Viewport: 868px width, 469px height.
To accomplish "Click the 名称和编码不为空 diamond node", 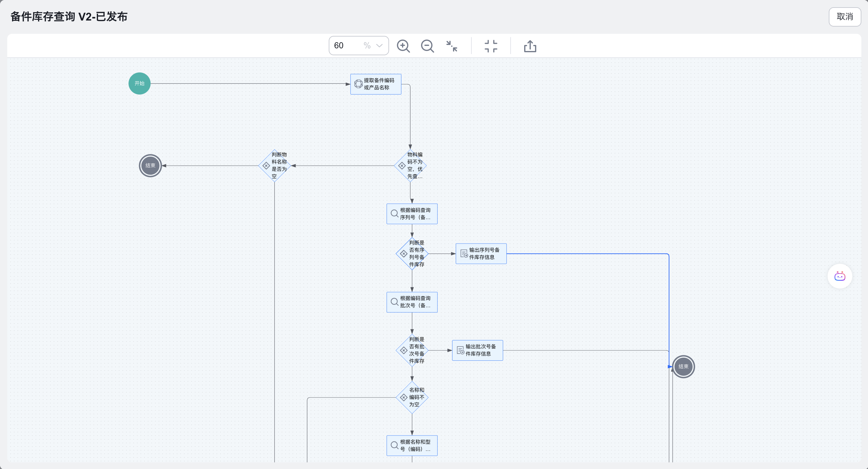I will click(412, 397).
